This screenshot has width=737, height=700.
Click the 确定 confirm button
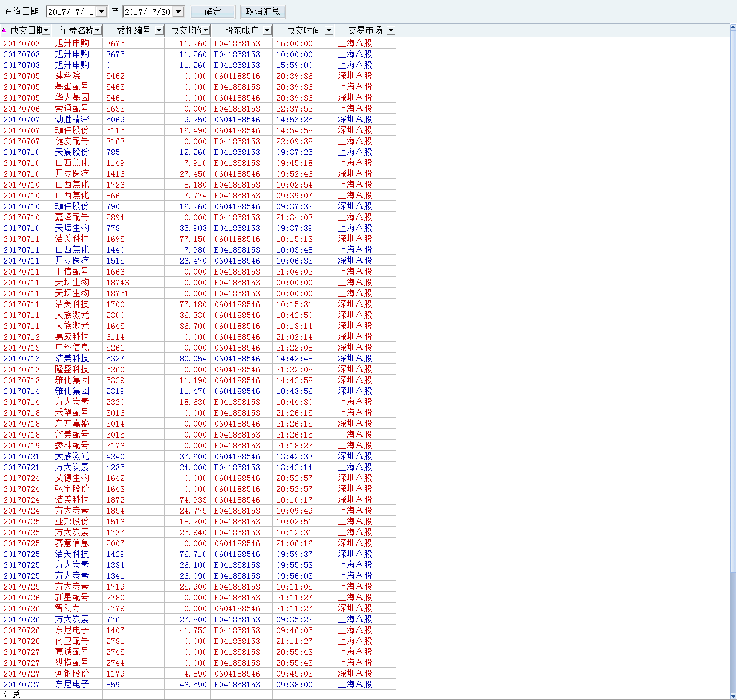(213, 11)
